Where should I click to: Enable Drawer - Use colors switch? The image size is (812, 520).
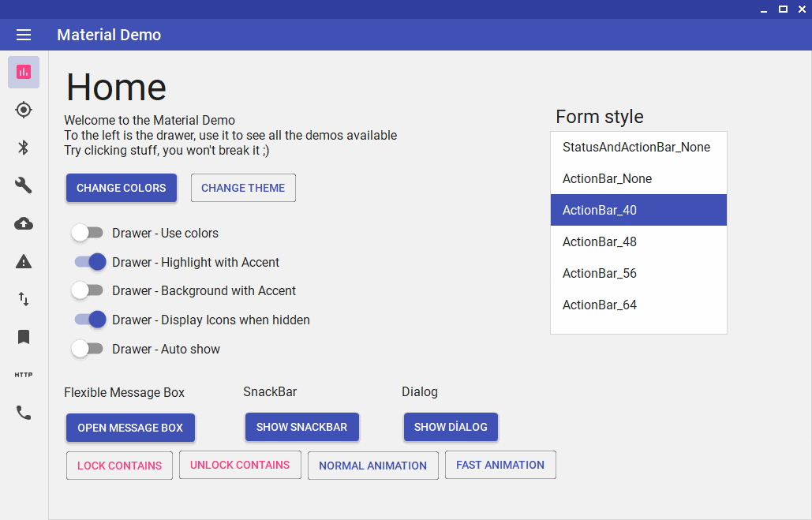click(88, 233)
